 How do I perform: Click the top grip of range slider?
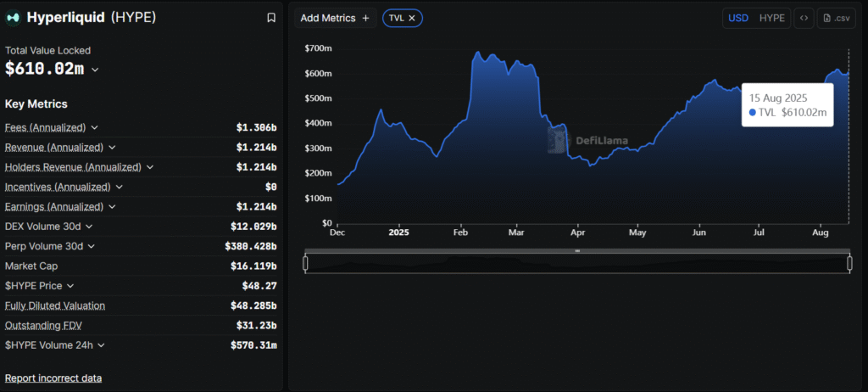coord(577,251)
